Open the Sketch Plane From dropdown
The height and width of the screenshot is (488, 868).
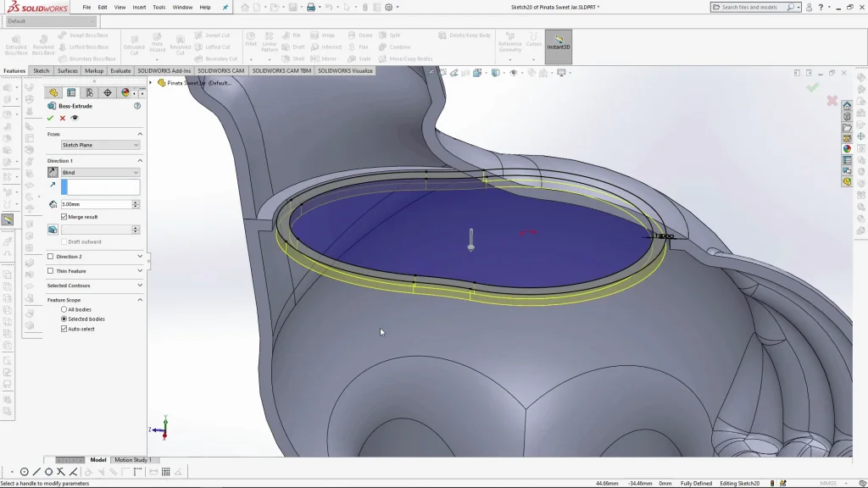coord(100,145)
